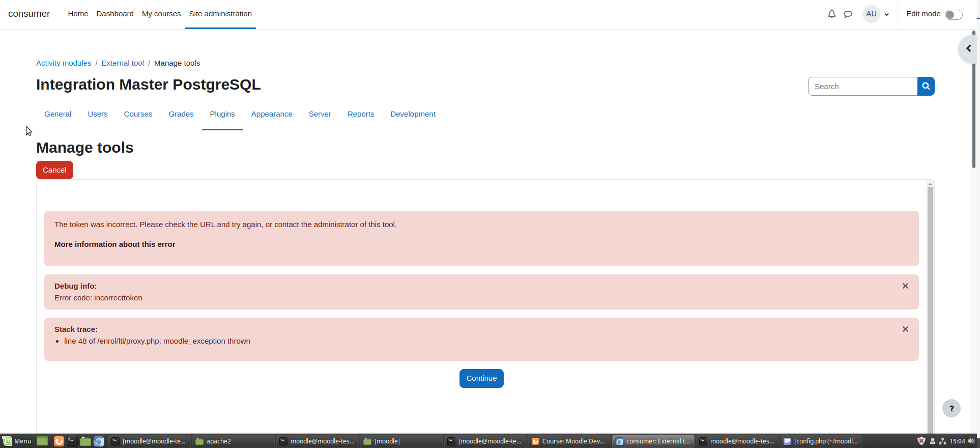Dismiss the Stack trace alert

(x=905, y=329)
